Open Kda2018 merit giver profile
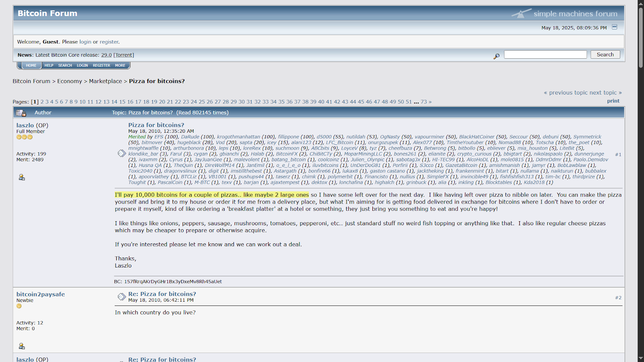Image resolution: width=644 pixels, height=362 pixels. click(x=534, y=182)
